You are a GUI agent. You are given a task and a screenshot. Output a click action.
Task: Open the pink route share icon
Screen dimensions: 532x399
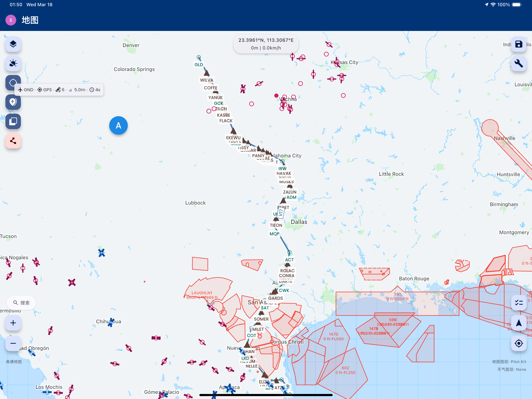pos(13,141)
